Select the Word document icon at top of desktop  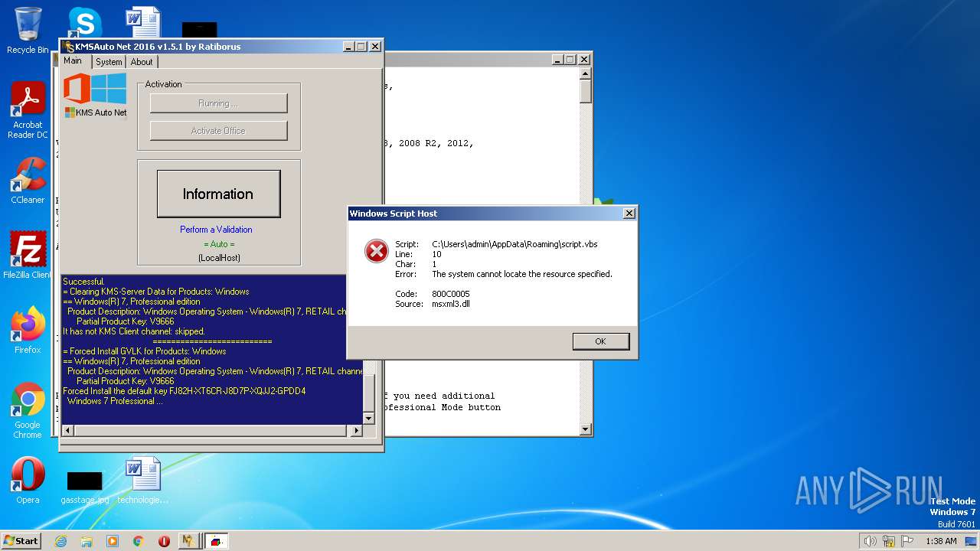(143, 21)
